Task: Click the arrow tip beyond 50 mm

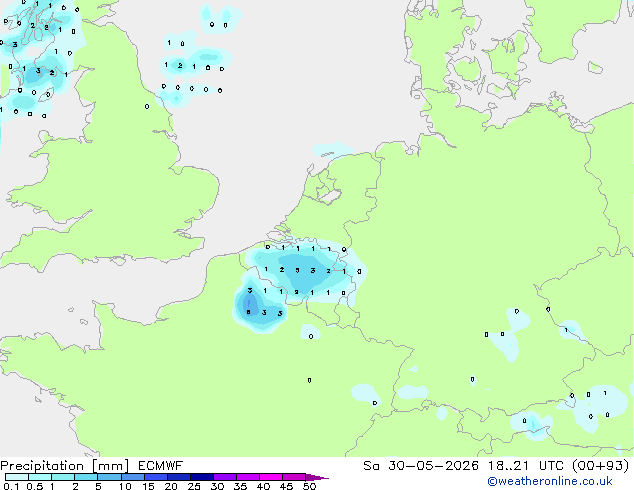Action: (317, 477)
